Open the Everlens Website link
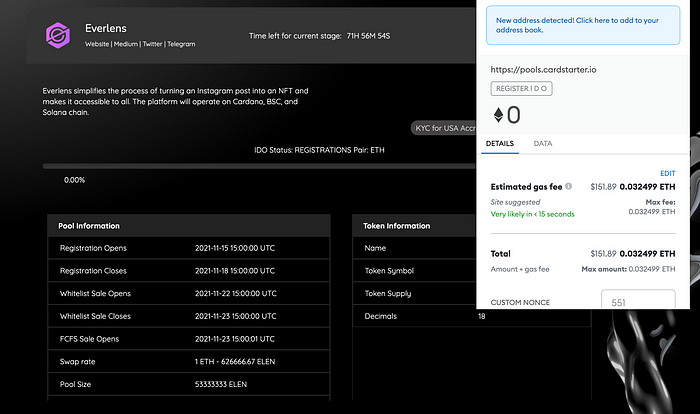 coord(97,44)
